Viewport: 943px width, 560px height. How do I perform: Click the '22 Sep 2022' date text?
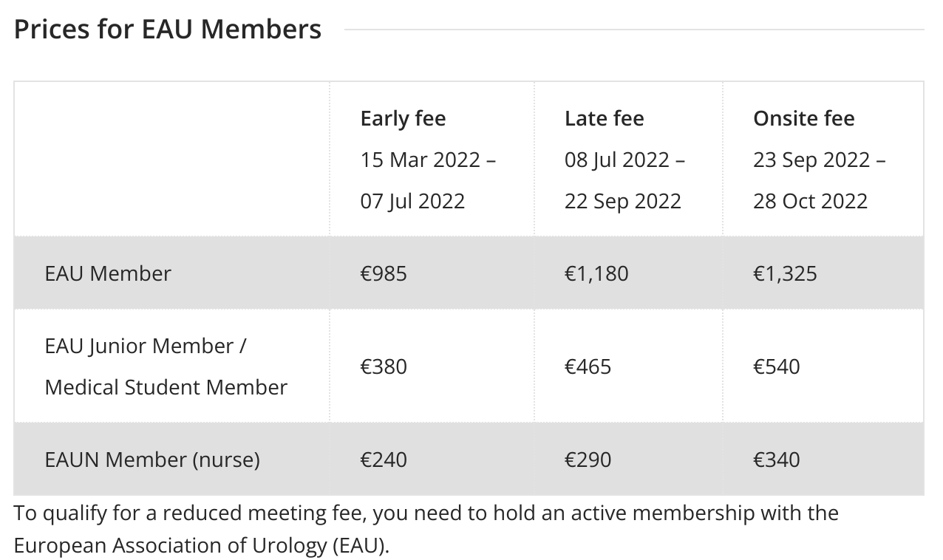[623, 201]
